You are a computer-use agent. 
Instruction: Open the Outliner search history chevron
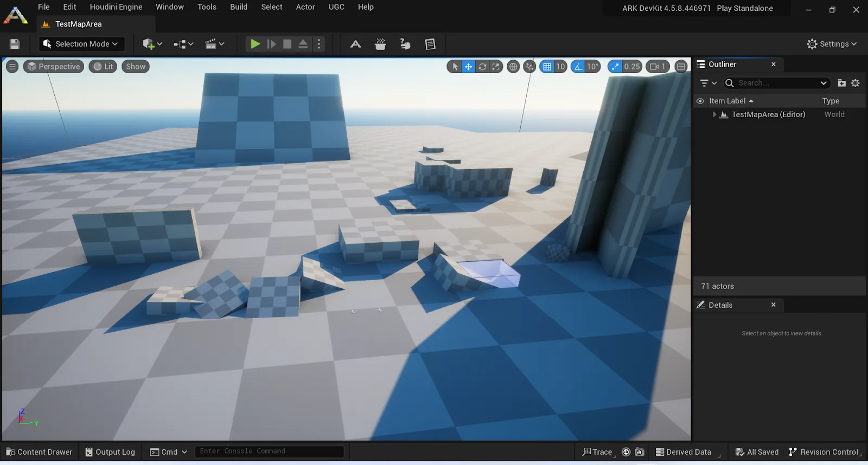[x=824, y=83]
